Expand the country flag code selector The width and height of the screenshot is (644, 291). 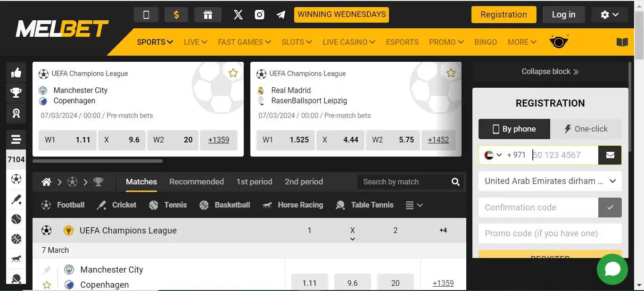493,155
